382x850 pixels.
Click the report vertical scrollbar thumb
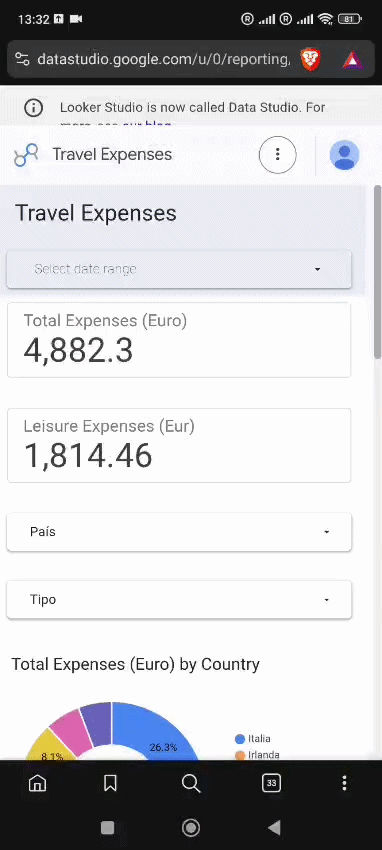[378, 272]
